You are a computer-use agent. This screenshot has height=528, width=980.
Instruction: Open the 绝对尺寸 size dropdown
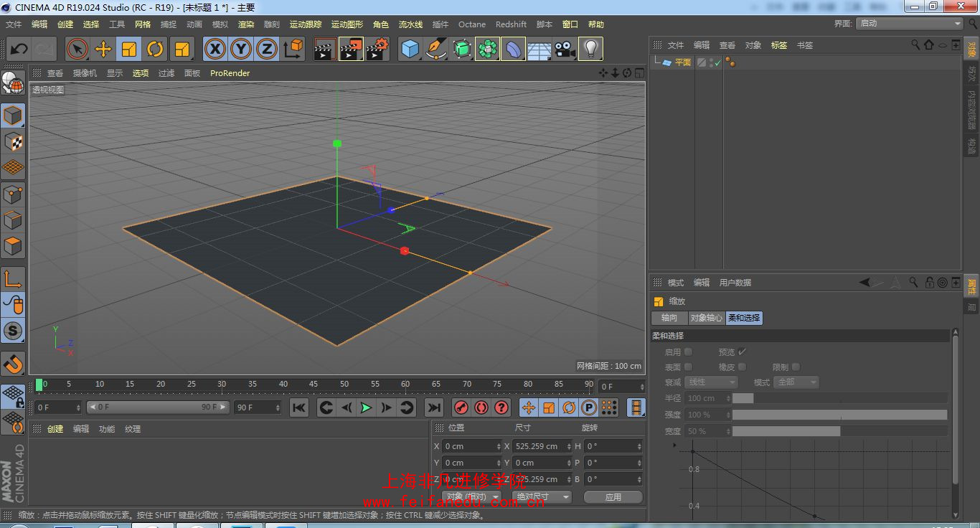542,496
